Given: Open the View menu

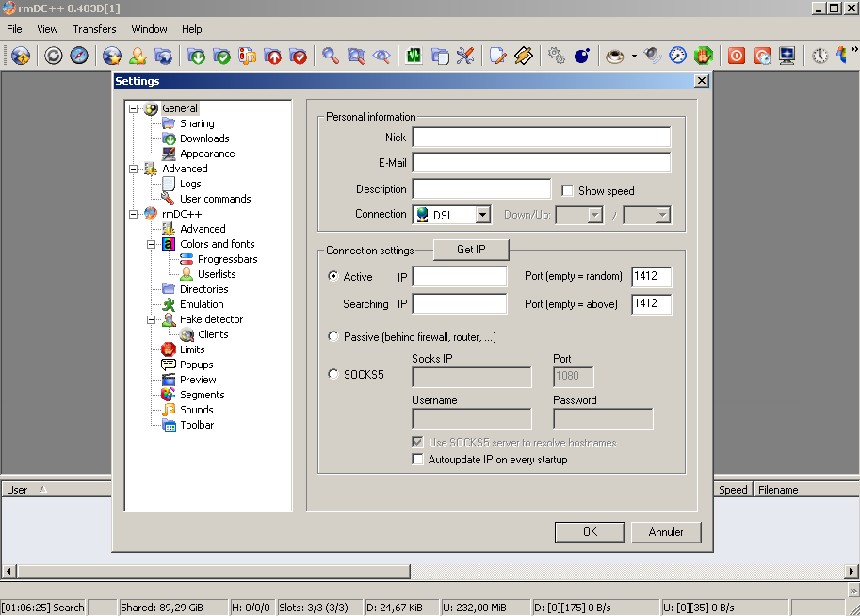Looking at the screenshot, I should (x=47, y=29).
